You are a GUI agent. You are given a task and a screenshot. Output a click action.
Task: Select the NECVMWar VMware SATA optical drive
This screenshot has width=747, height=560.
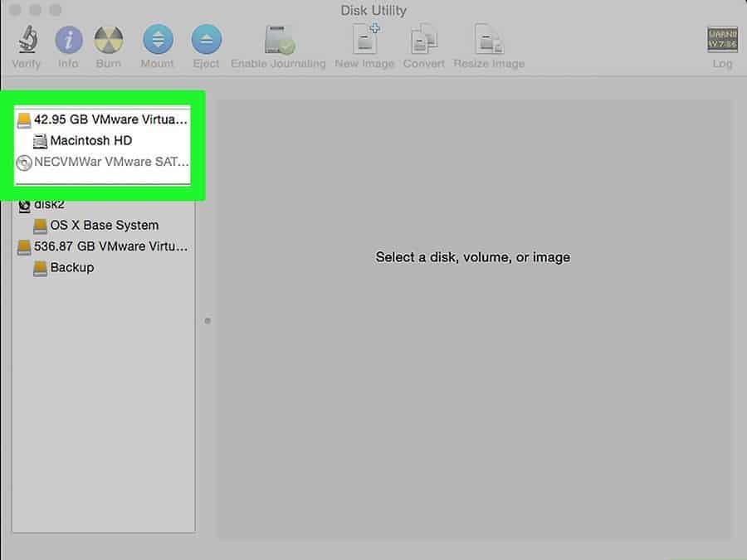(x=103, y=162)
